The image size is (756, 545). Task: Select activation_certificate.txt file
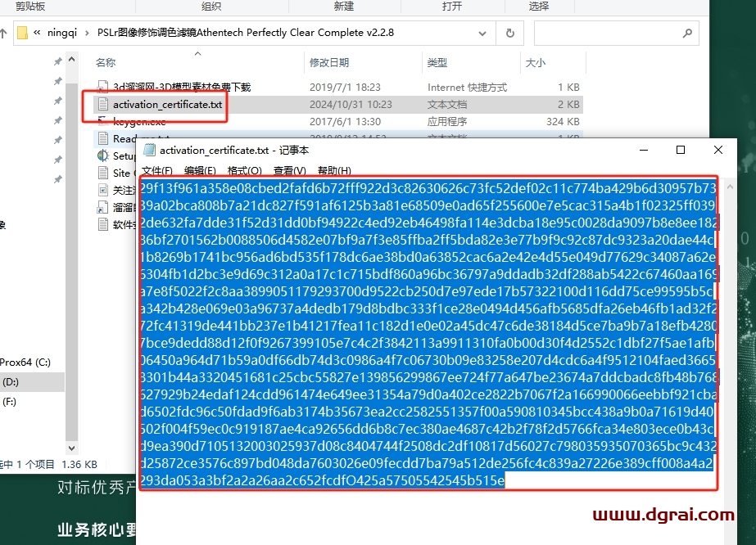click(x=167, y=104)
